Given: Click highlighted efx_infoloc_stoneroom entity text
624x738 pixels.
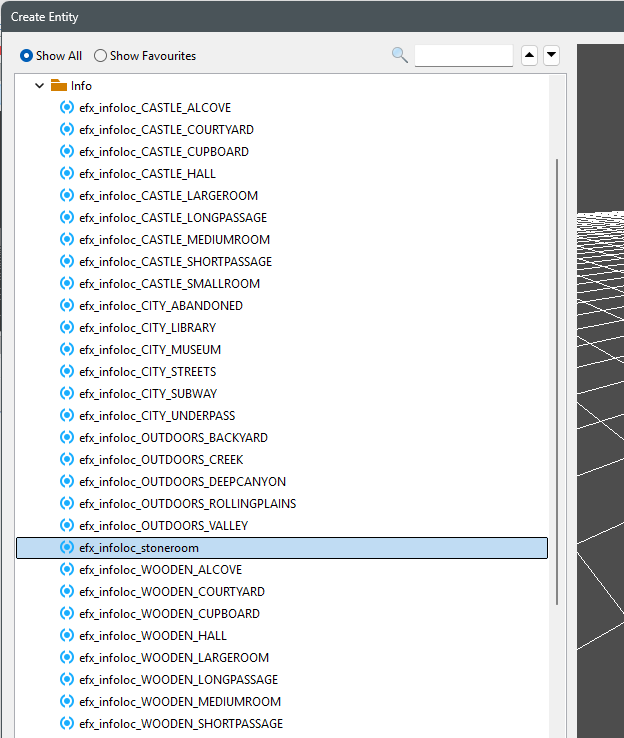Looking at the screenshot, I should 139,548.
